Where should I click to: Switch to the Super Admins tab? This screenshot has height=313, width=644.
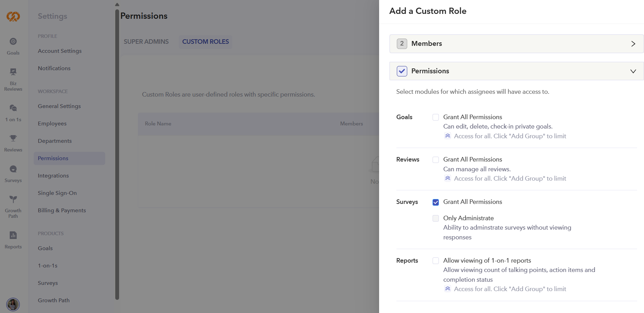(x=146, y=42)
